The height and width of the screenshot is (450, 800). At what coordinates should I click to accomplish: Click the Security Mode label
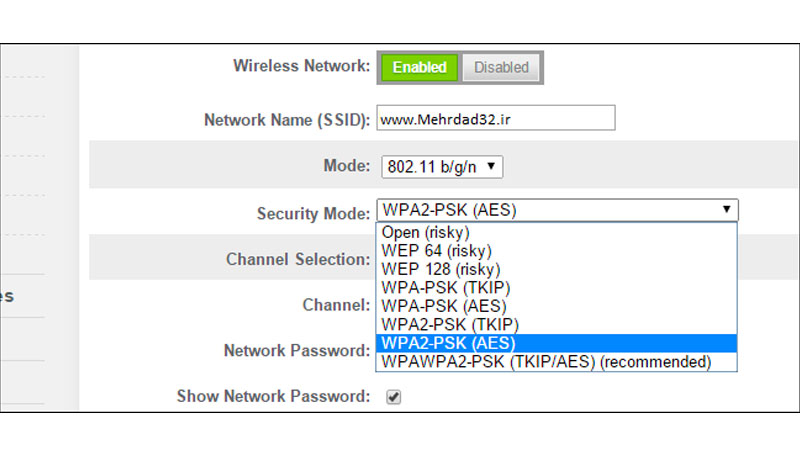313,213
